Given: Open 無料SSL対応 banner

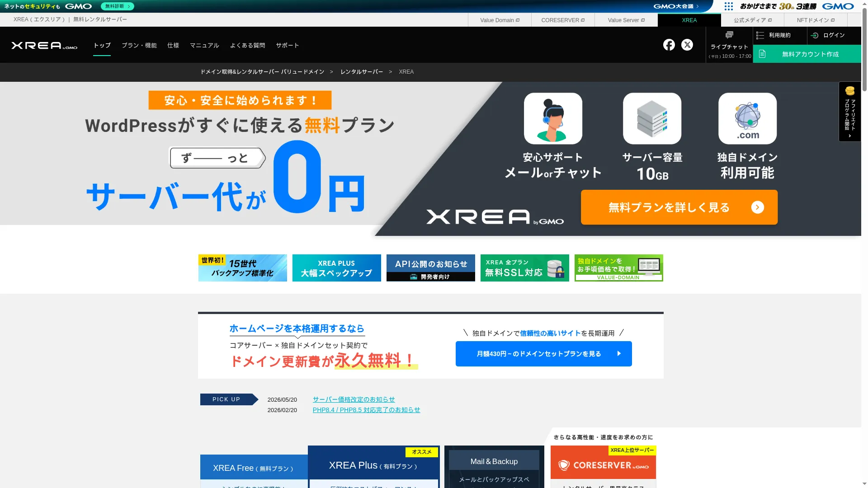Looking at the screenshot, I should [524, 268].
